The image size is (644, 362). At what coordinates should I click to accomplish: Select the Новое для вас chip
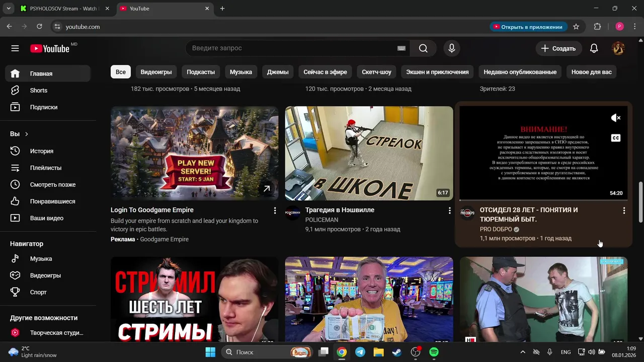591,72
